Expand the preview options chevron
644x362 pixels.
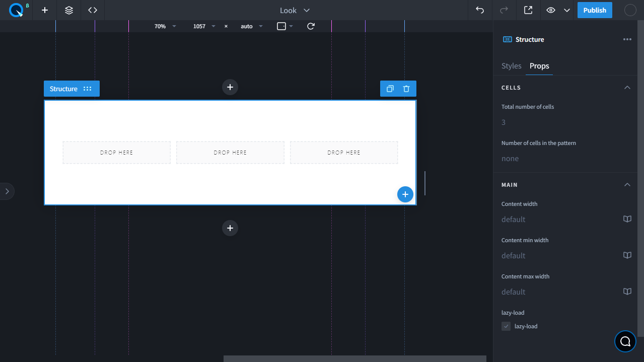[567, 10]
